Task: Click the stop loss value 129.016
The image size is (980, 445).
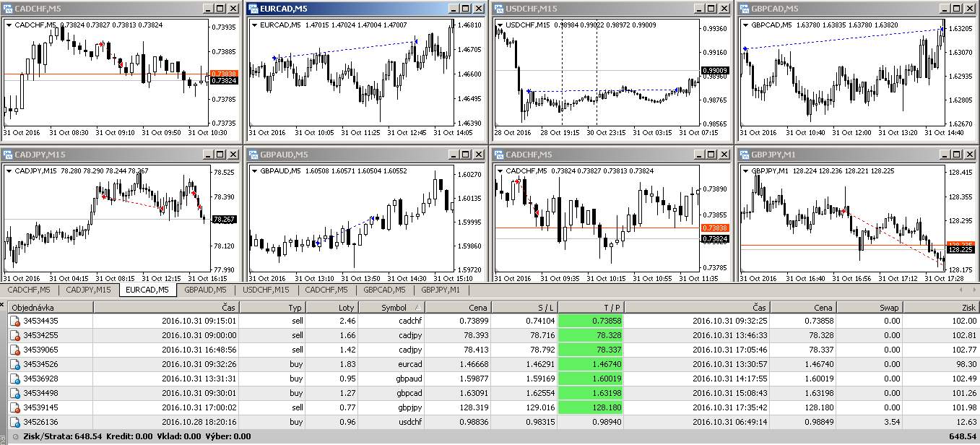Action: 541,407
